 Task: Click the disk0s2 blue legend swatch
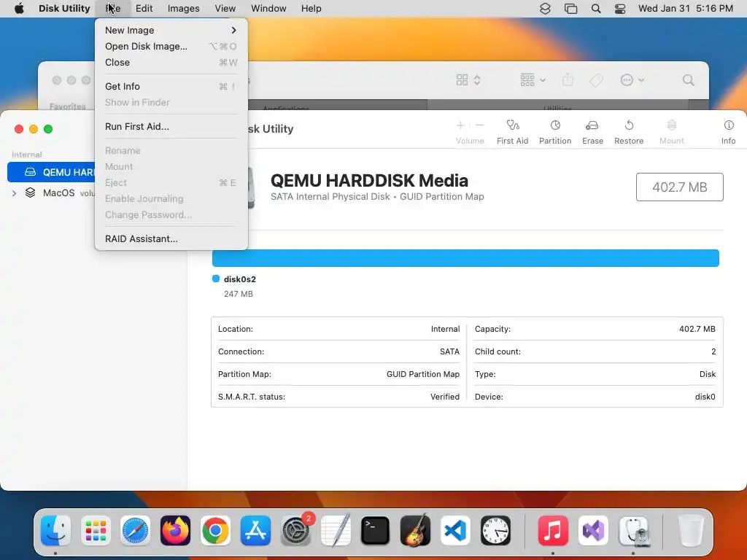216,279
